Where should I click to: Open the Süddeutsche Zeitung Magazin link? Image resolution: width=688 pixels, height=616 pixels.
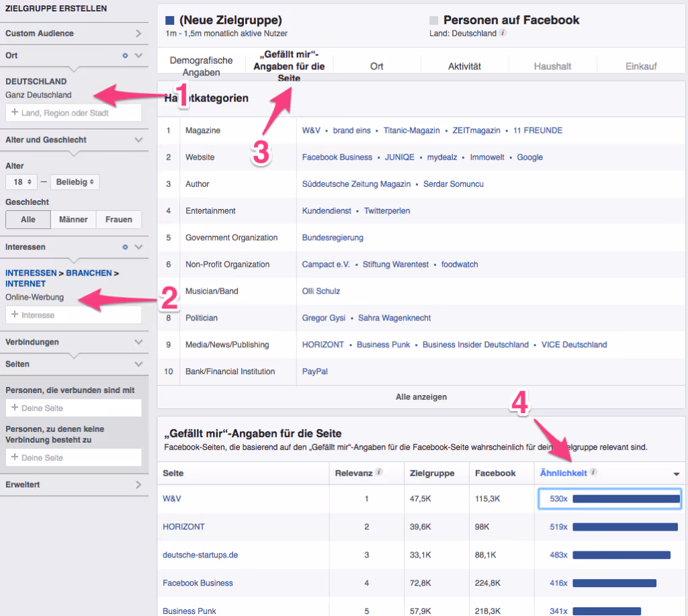[356, 184]
